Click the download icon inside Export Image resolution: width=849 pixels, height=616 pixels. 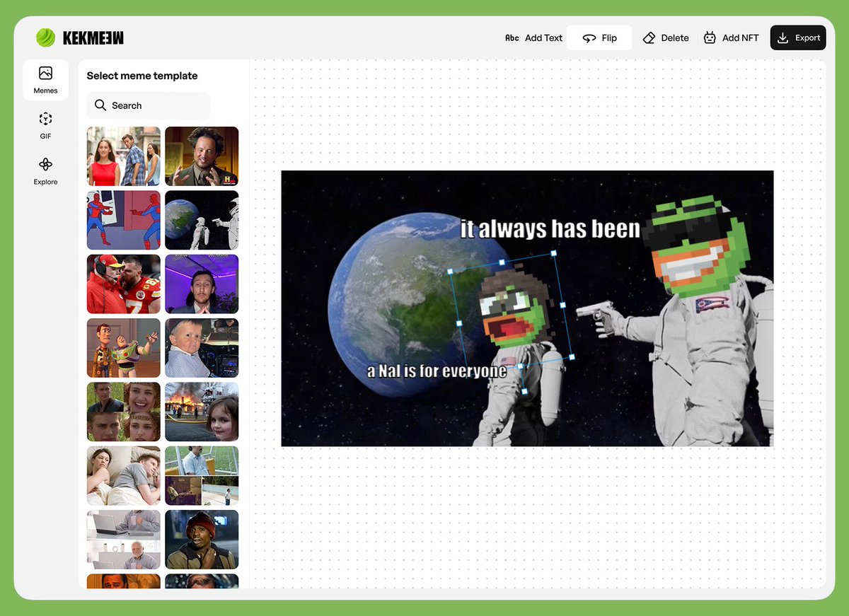[782, 37]
